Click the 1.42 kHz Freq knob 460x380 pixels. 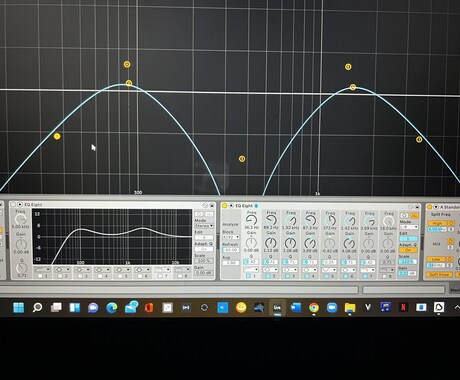point(350,220)
